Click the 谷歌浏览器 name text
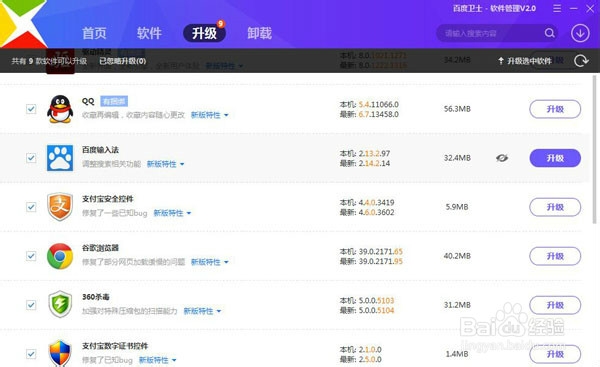 pos(100,248)
